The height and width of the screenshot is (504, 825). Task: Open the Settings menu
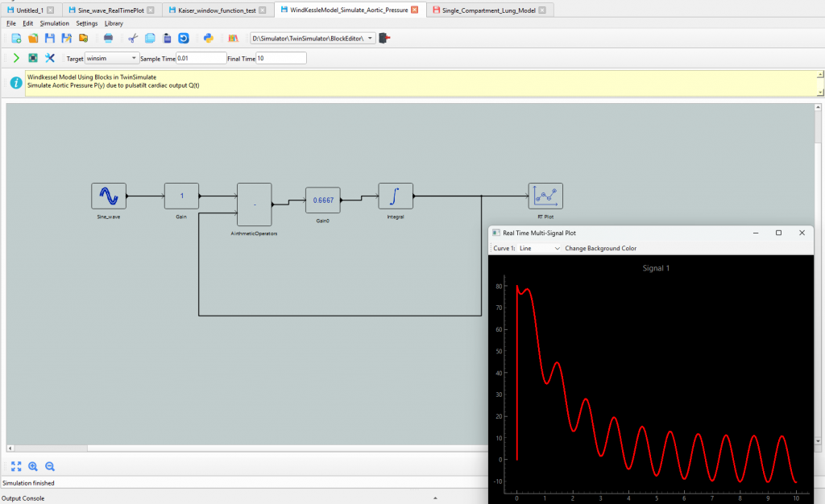point(87,23)
